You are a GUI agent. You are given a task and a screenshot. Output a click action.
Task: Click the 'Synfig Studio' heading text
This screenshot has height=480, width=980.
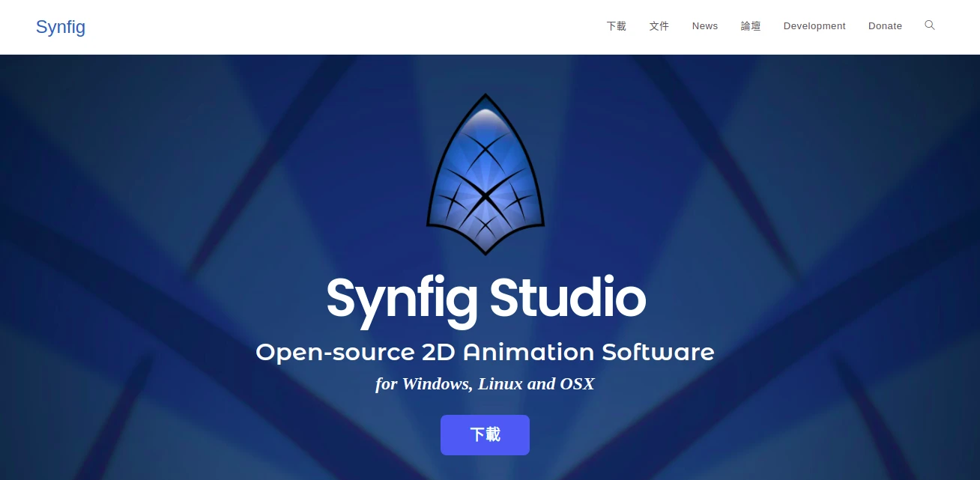click(x=485, y=298)
